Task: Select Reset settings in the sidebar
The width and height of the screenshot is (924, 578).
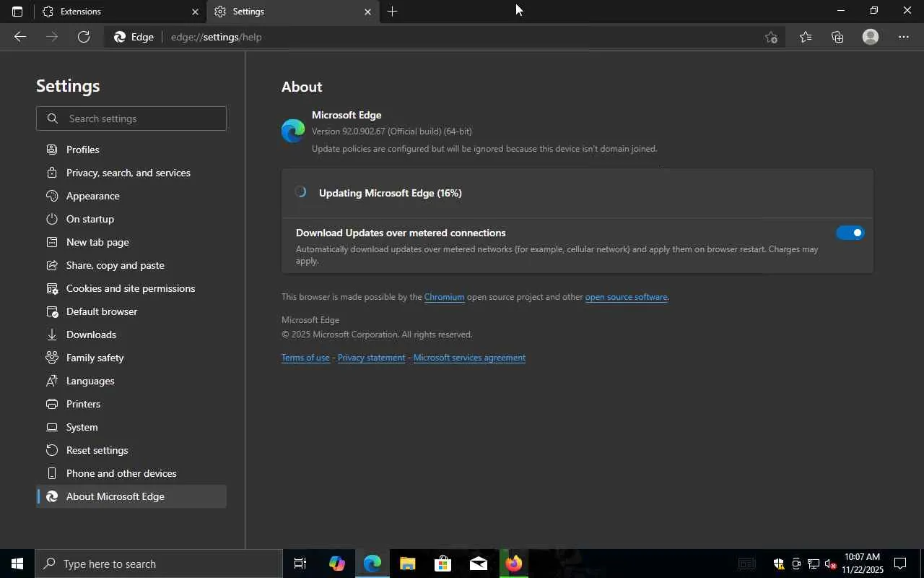Action: click(x=131, y=450)
